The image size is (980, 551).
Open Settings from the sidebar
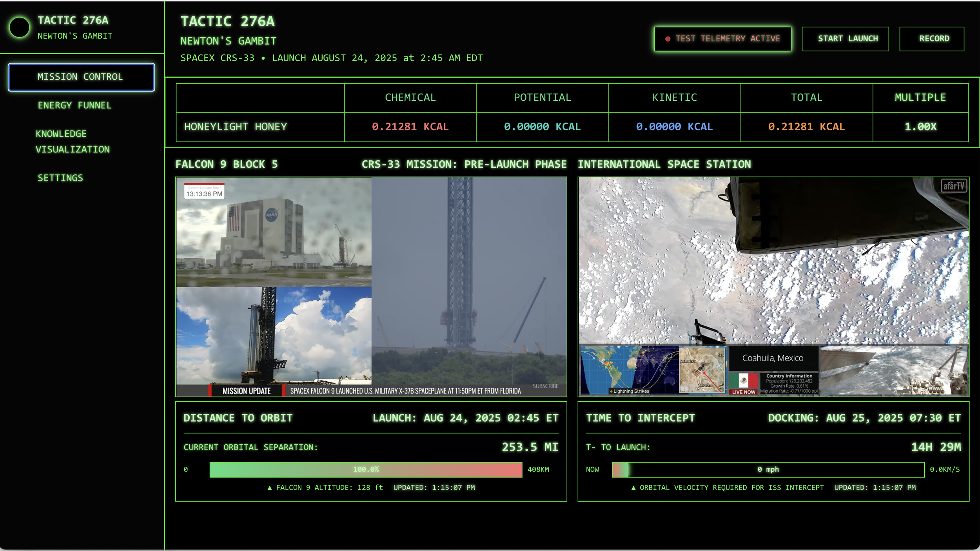coord(60,178)
